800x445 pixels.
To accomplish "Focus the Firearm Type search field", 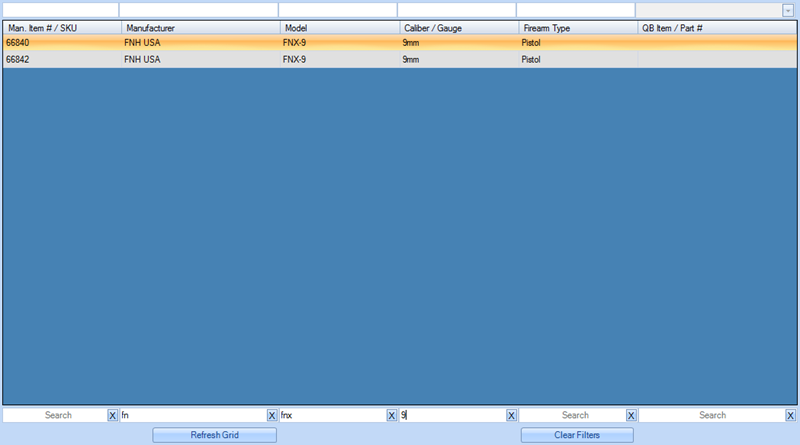I will (x=572, y=415).
